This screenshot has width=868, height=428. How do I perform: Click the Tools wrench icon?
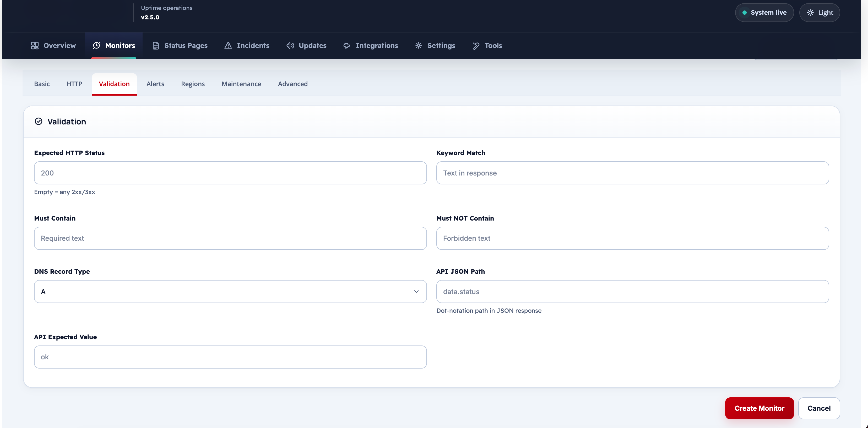476,46
